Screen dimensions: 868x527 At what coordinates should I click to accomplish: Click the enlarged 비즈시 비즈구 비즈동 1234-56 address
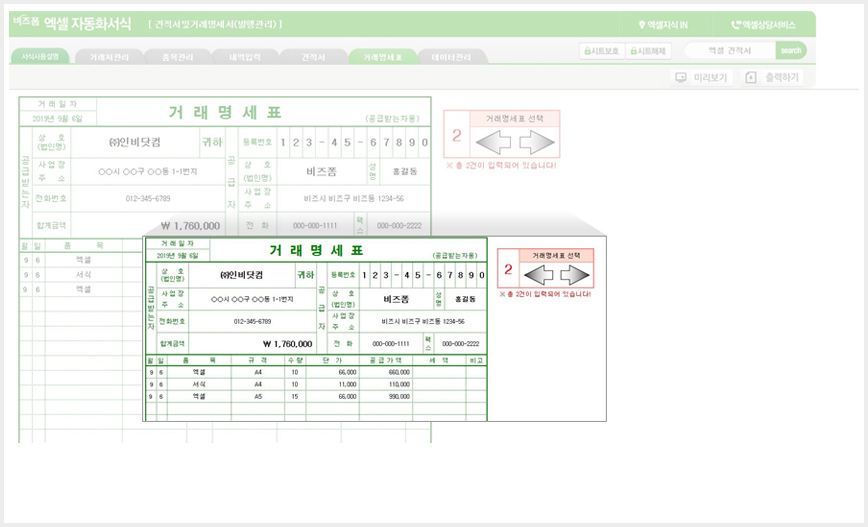(x=423, y=322)
